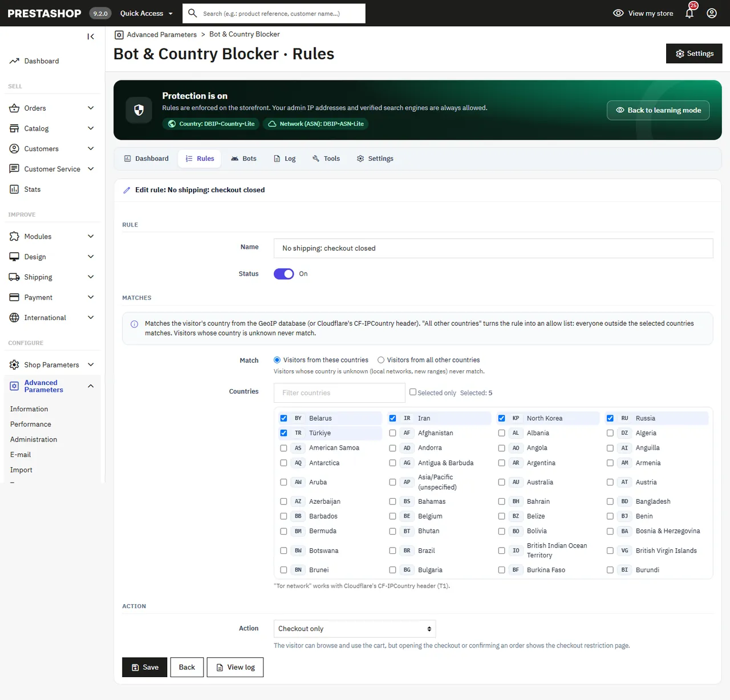Collapse the Advanced Parameters section chevron
Screen dimensions: 730x700
91,386
